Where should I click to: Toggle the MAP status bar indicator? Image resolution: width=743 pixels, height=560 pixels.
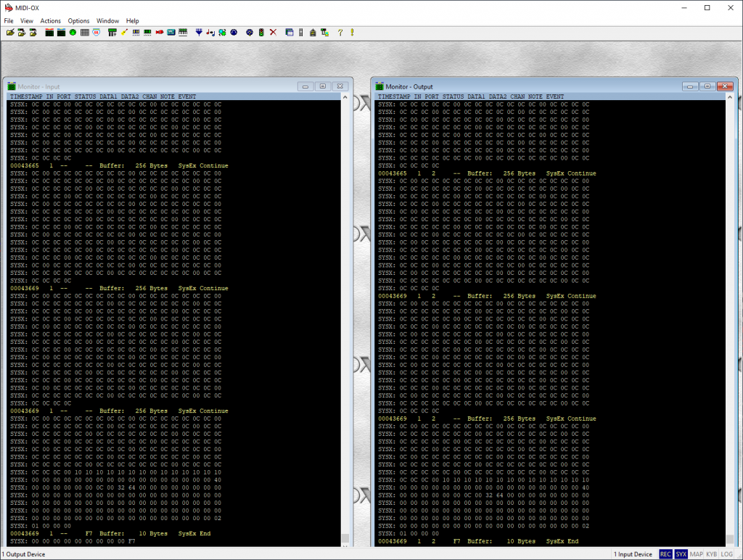697,554
